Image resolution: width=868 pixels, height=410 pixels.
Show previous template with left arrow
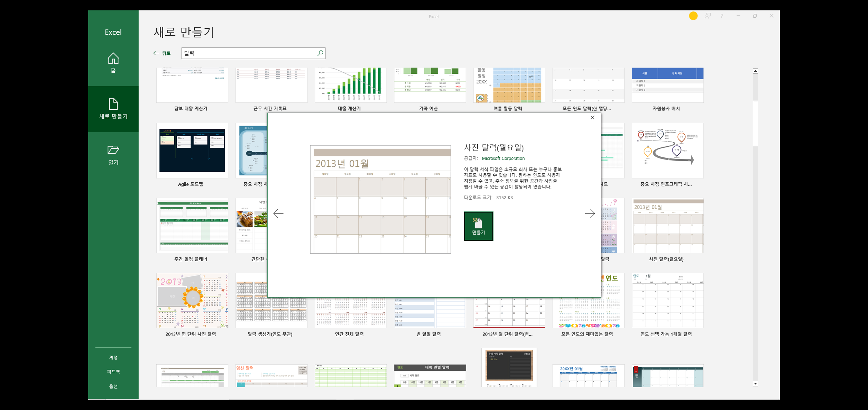(278, 213)
